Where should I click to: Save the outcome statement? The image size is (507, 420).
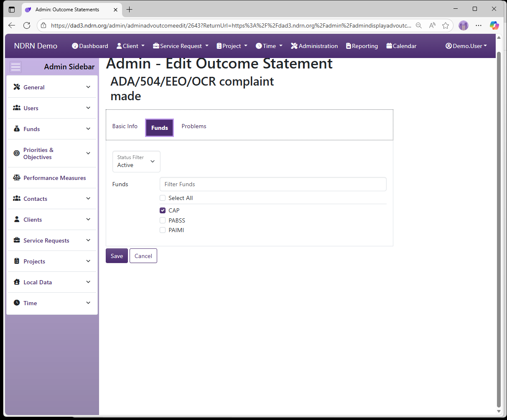click(x=117, y=256)
